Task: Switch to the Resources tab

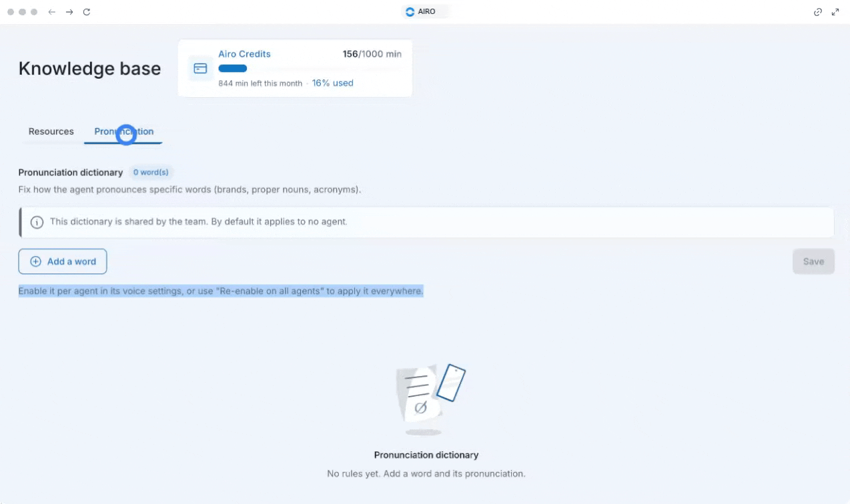Action: pos(51,131)
